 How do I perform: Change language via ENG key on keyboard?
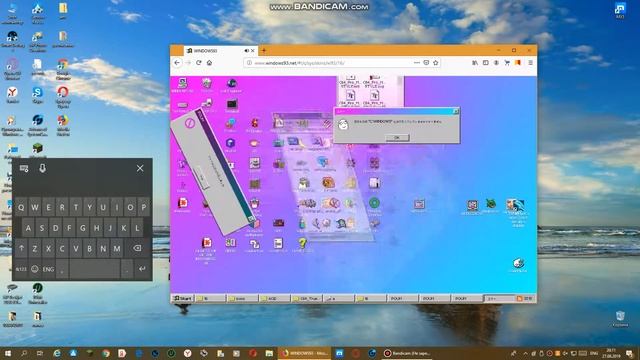coord(48,269)
